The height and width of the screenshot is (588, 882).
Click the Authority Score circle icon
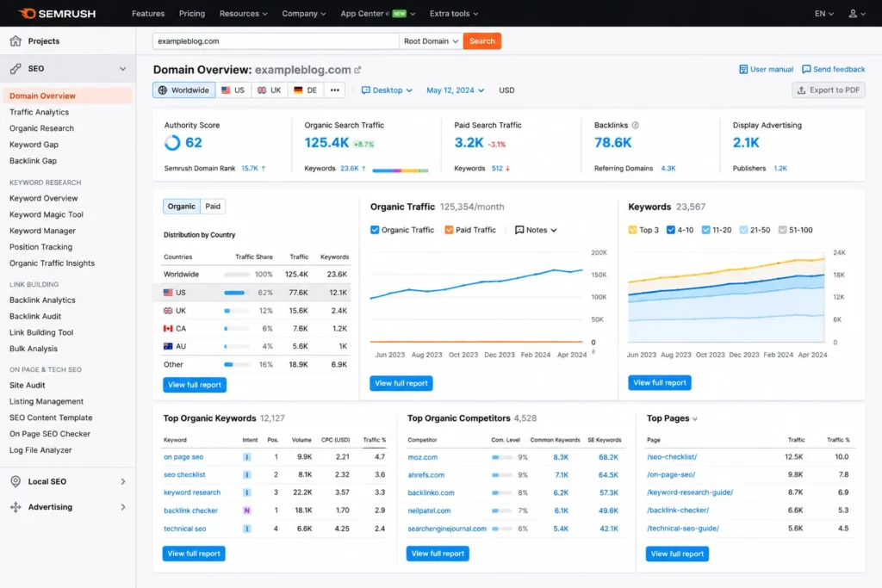[x=172, y=143]
